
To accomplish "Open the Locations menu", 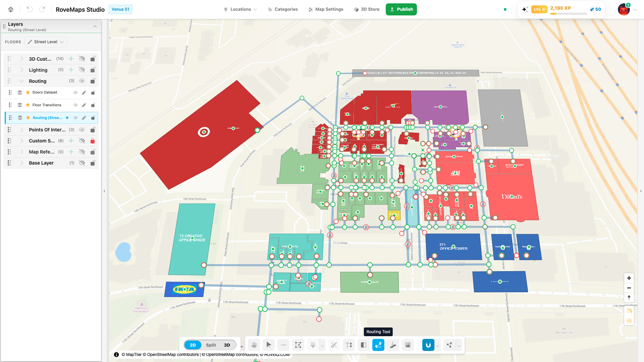I will click(x=240, y=9).
